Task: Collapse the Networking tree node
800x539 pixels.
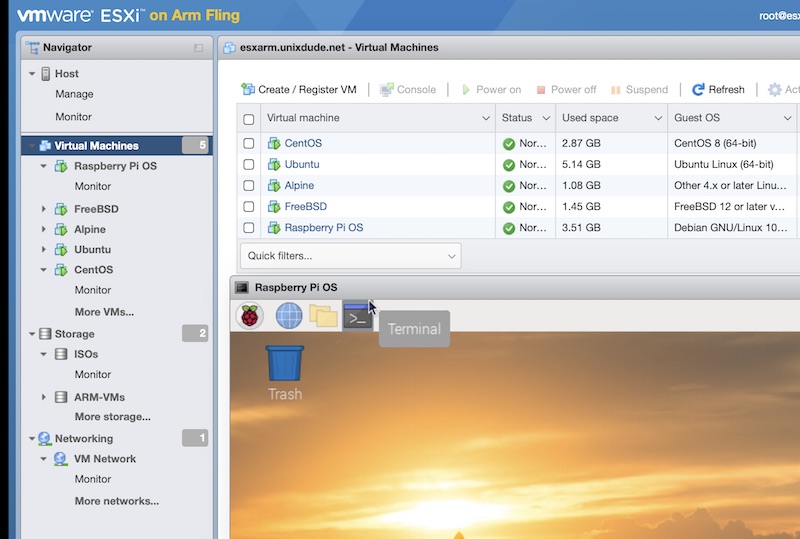Action: coord(32,438)
